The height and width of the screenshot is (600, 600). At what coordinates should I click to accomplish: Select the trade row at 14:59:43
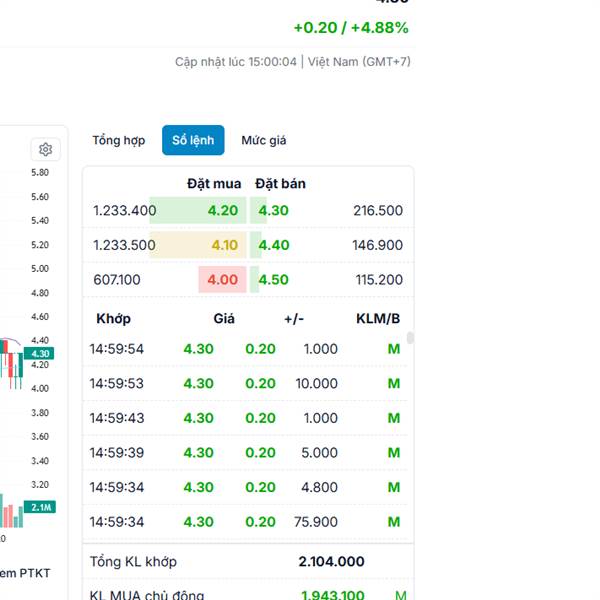pyautogui.click(x=245, y=418)
